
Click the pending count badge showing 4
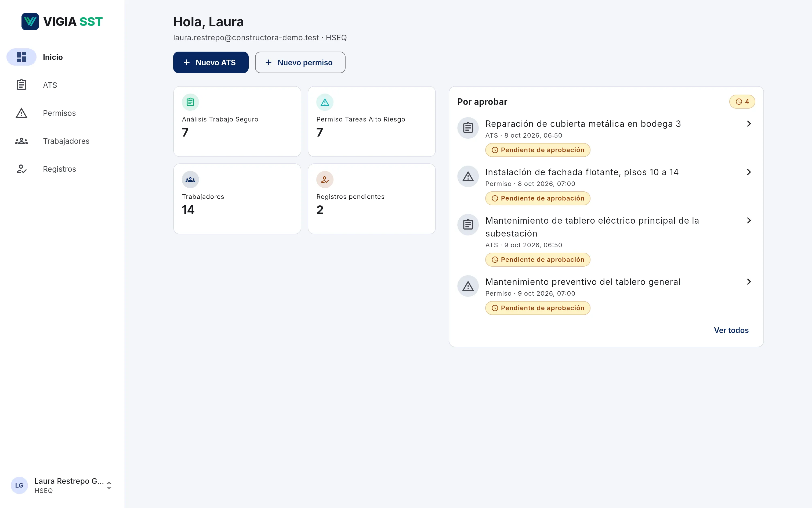pos(742,102)
